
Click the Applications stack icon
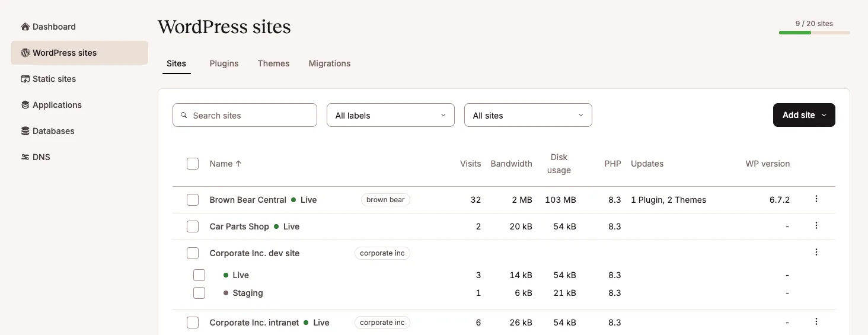(x=25, y=105)
